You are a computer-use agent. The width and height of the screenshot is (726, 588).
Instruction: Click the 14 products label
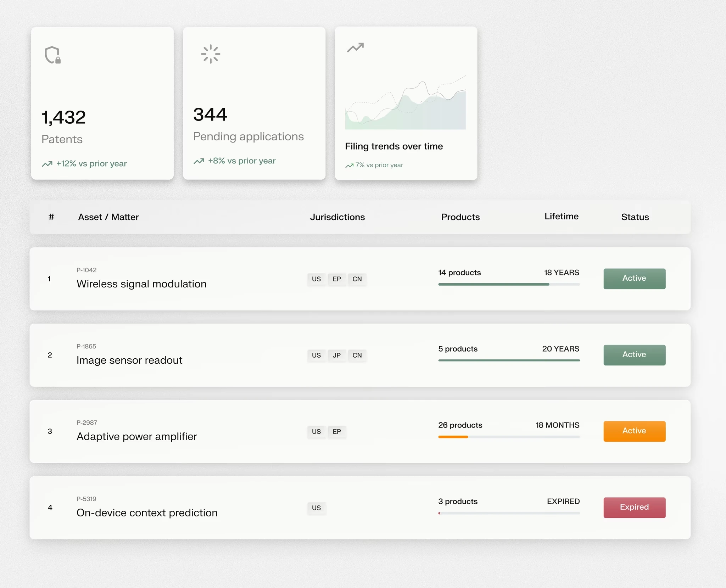point(459,273)
